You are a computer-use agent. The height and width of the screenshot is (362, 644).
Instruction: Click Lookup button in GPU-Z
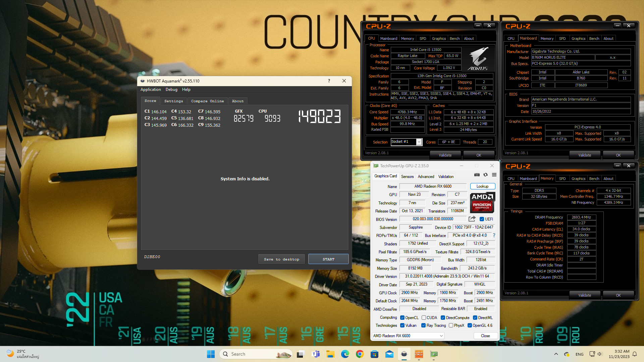[482, 186]
